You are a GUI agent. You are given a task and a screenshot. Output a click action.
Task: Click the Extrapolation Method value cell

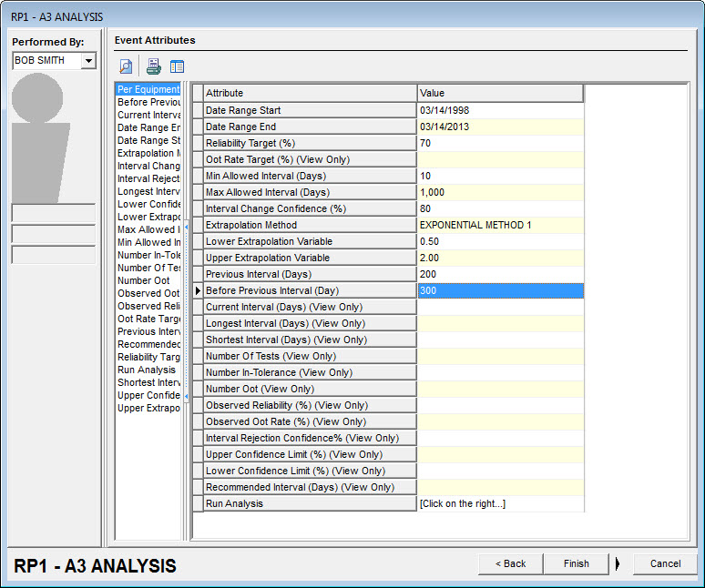(500, 225)
